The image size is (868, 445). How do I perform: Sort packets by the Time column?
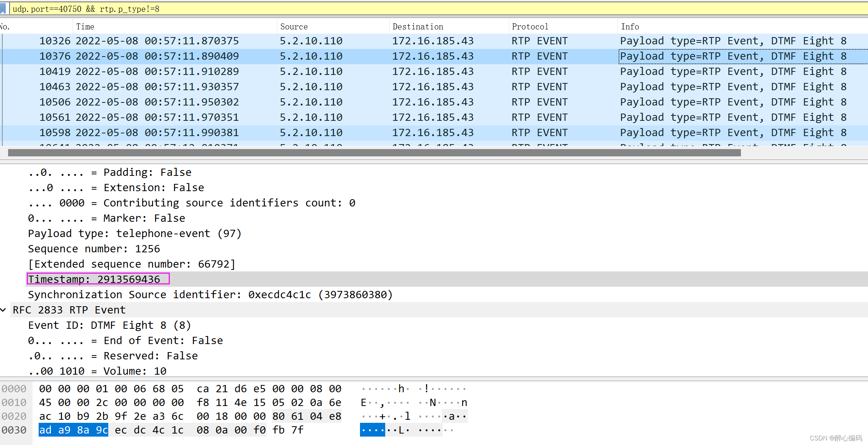tap(85, 26)
